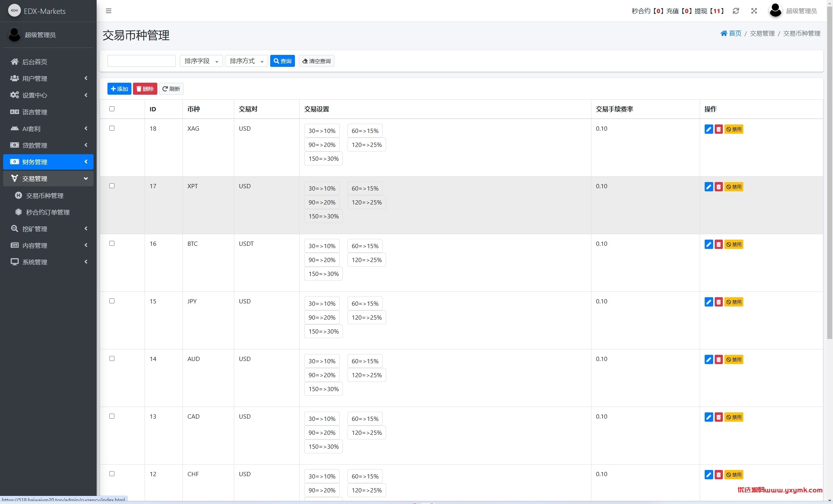
Task: Edit the CAD currency with pencil icon
Action: (709, 417)
